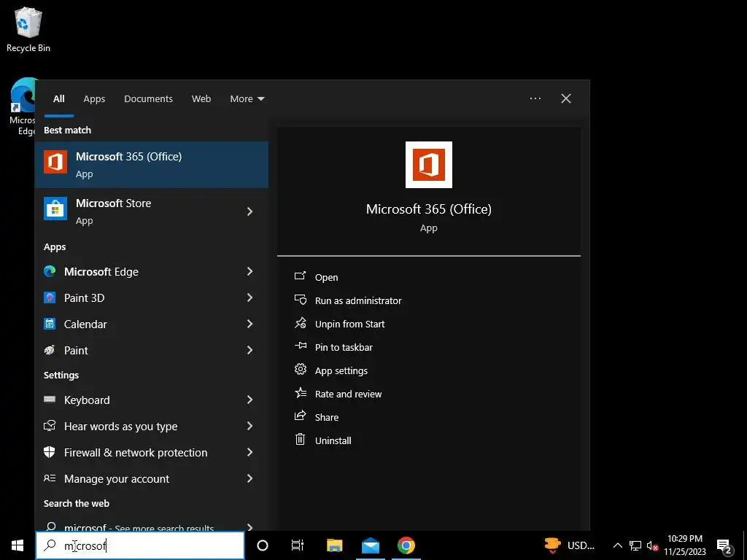Switch to the Web search tab
This screenshot has width=747, height=560.
(x=201, y=98)
